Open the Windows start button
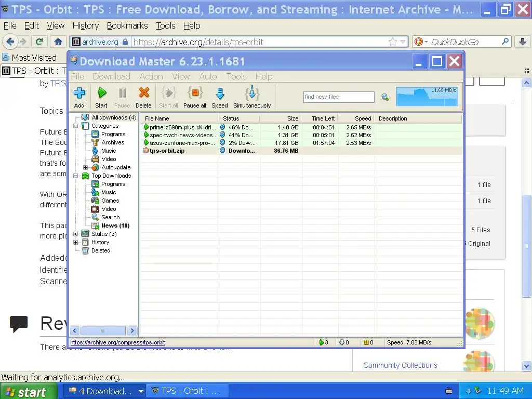The height and width of the screenshot is (399, 532). [x=29, y=391]
